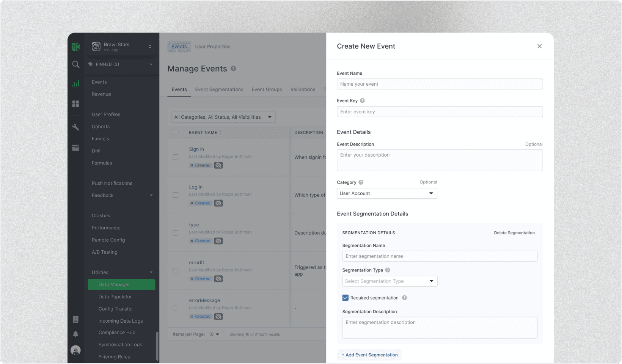Screen dimensions: 622x364
Task: Open the dashboards grid icon
Action: tap(76, 104)
